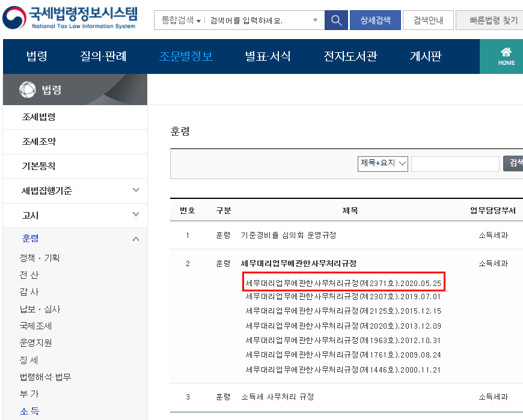Image resolution: width=523 pixels, height=420 pixels.
Task: Click the 상세검색 button
Action: coord(375,20)
